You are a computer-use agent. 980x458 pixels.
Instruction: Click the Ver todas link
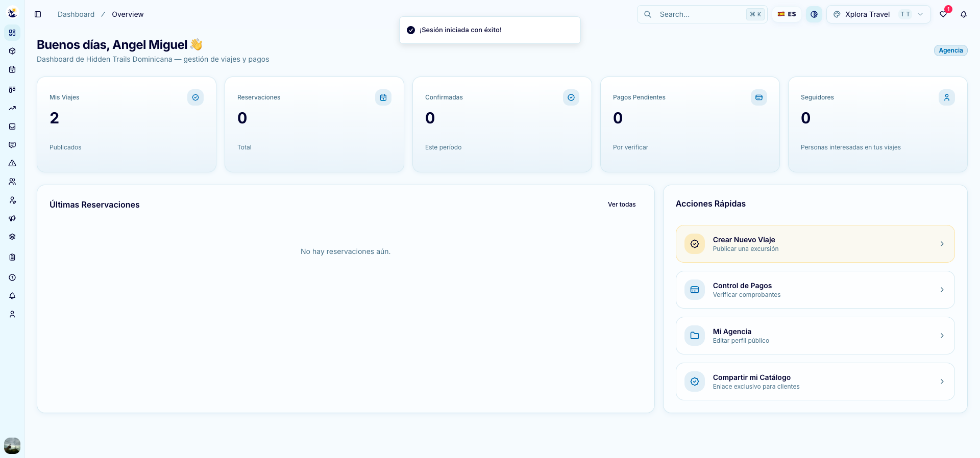pyautogui.click(x=622, y=205)
